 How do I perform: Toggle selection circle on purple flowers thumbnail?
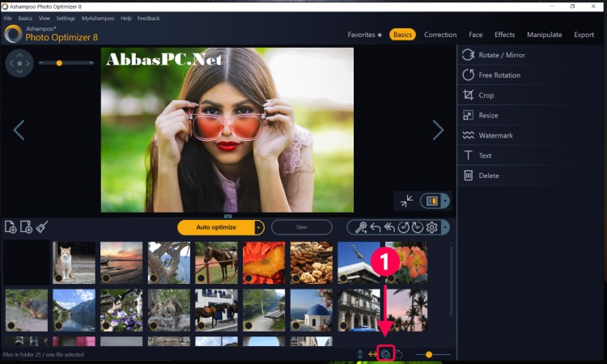click(106, 325)
